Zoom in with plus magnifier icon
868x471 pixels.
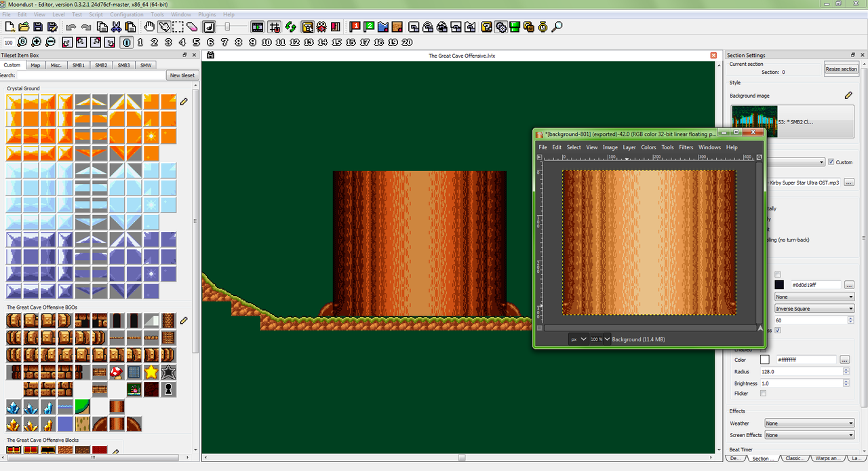tap(36, 42)
